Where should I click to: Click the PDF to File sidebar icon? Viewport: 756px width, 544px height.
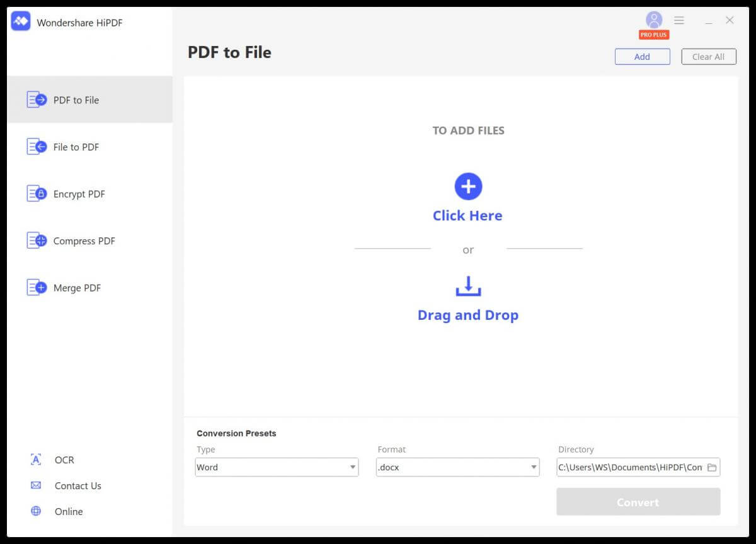(x=37, y=99)
